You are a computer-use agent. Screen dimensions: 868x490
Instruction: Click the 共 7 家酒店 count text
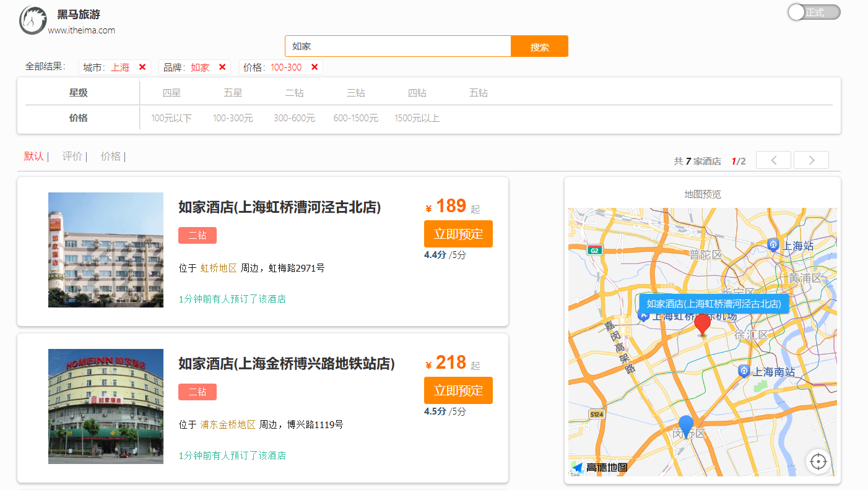pyautogui.click(x=697, y=161)
